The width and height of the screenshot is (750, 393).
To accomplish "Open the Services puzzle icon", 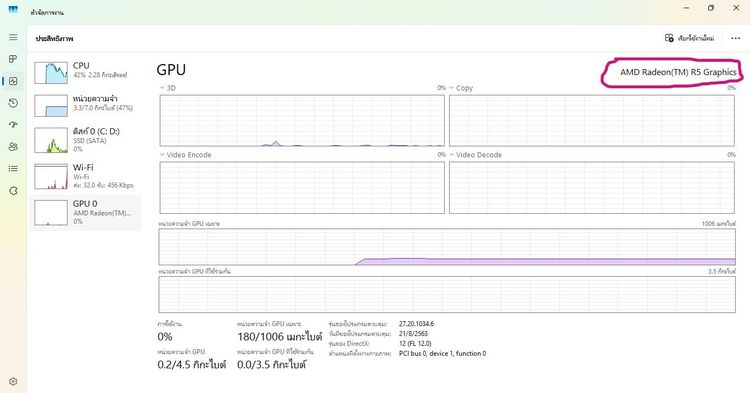I will (13, 191).
